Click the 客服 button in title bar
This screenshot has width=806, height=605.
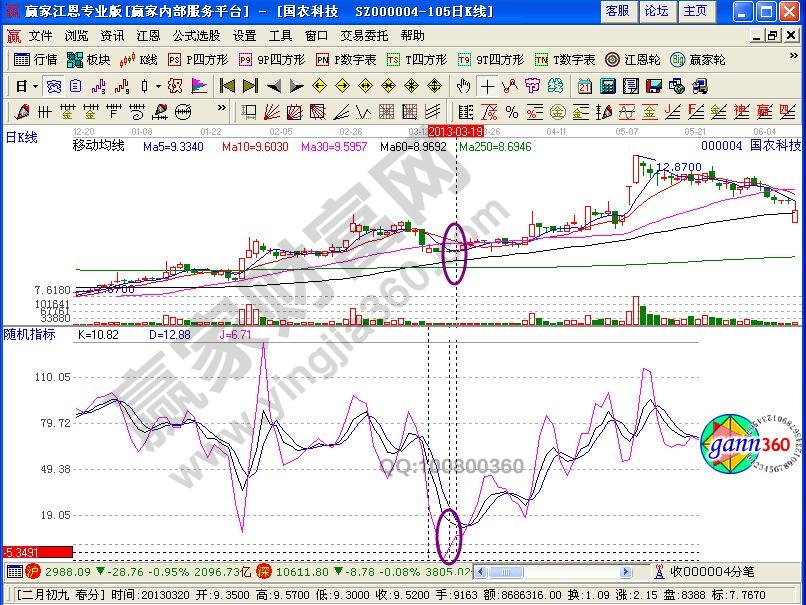[x=618, y=11]
